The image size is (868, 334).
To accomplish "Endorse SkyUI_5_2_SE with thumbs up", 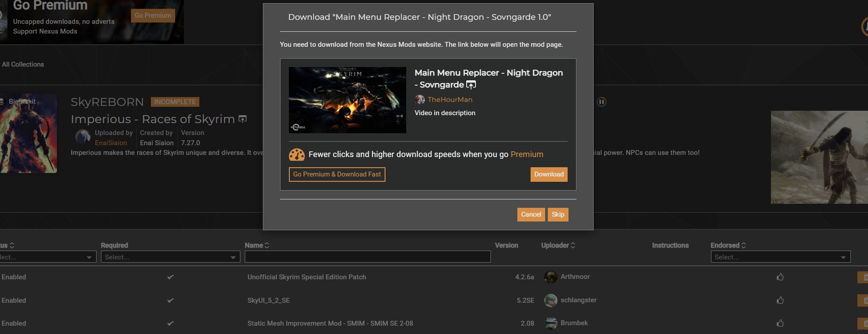I will coord(780,300).
